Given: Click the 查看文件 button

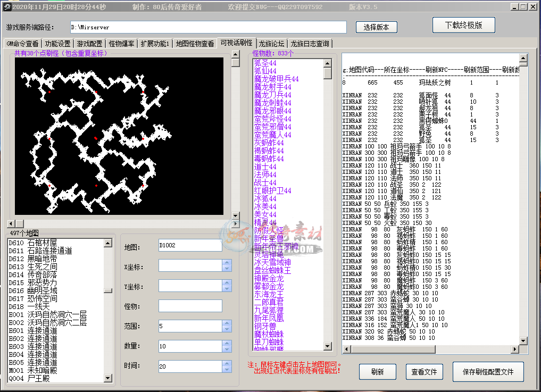Looking at the screenshot, I should click(424, 372).
